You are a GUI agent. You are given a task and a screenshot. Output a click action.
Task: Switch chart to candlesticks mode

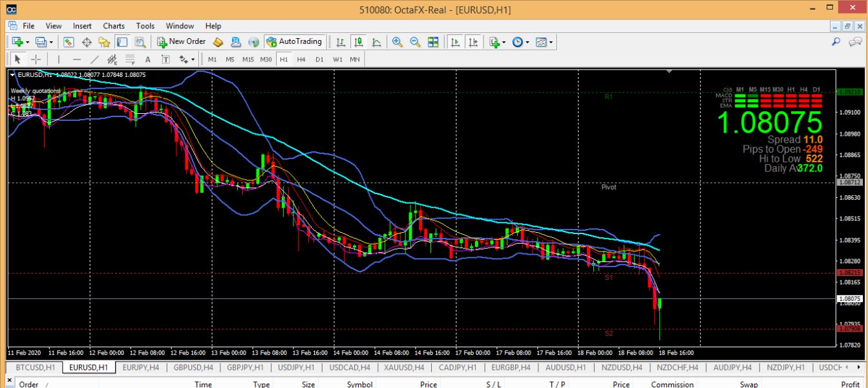tap(358, 42)
